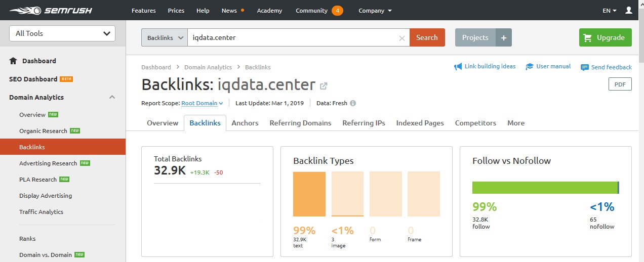
Task: Open Academy in top navigation
Action: [x=269, y=11]
